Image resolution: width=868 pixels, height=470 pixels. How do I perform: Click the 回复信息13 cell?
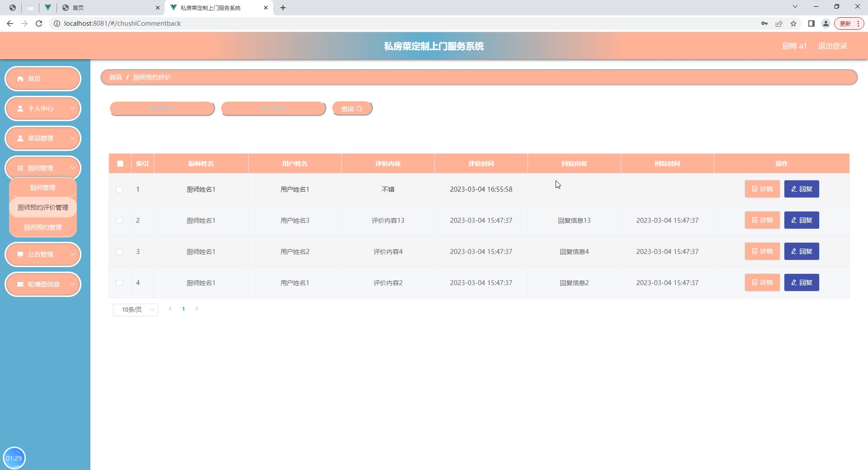574,221
